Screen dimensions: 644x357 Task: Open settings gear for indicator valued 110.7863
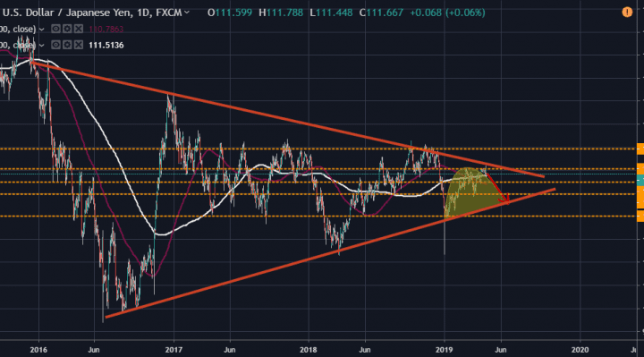(67, 29)
